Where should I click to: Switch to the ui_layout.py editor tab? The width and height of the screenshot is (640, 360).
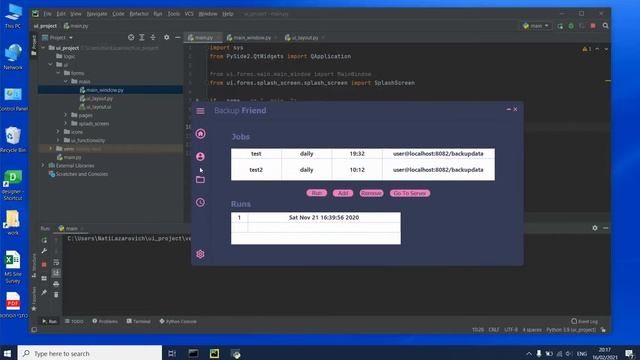click(x=304, y=38)
